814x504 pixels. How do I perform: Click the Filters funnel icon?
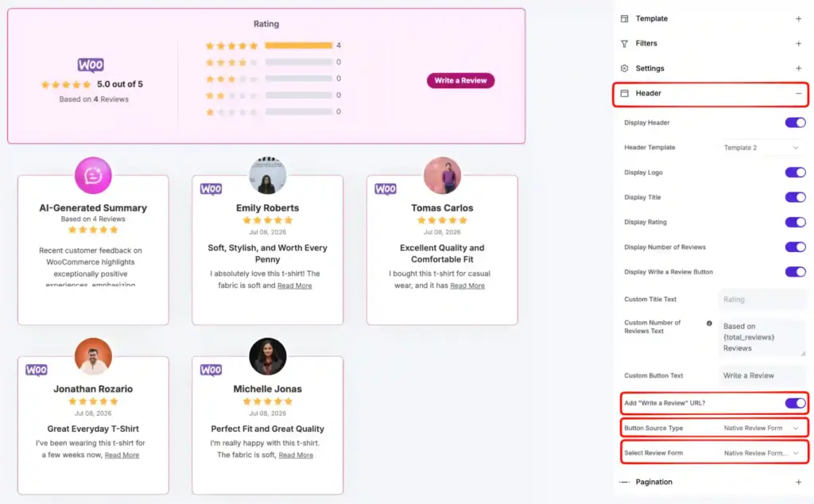click(x=625, y=44)
